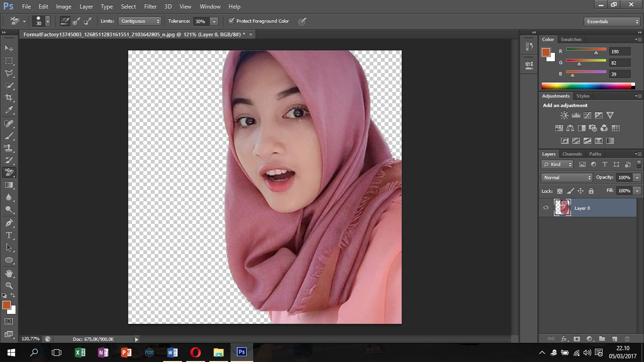
Task: Uncheck Protect Foreground Color
Action: [x=231, y=21]
